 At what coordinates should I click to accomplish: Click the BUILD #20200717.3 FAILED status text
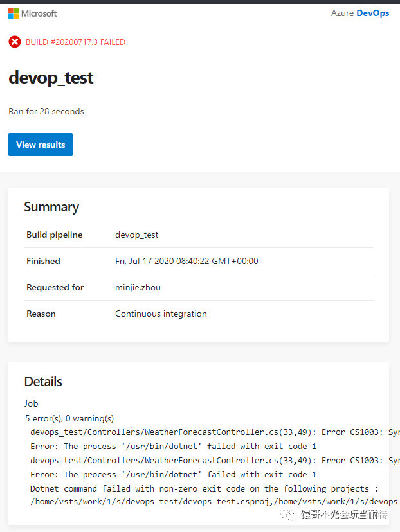[x=75, y=42]
